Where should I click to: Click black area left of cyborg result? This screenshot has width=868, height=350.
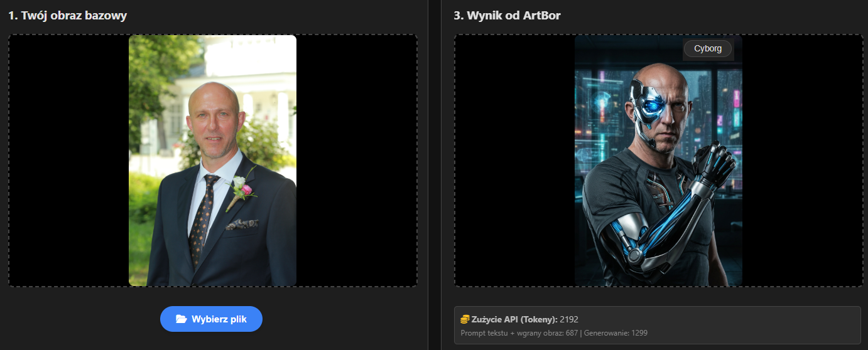click(515, 161)
